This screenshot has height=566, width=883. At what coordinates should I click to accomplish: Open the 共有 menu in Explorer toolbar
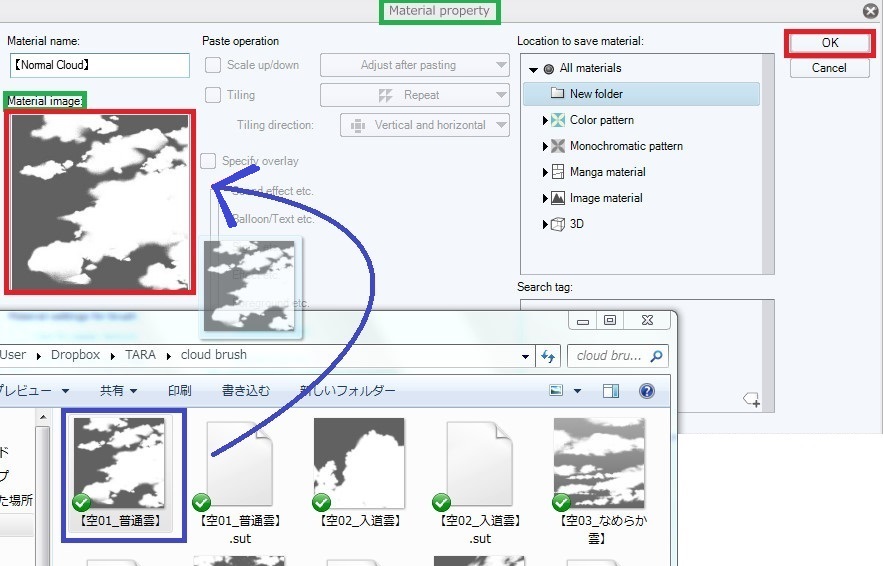click(x=118, y=391)
